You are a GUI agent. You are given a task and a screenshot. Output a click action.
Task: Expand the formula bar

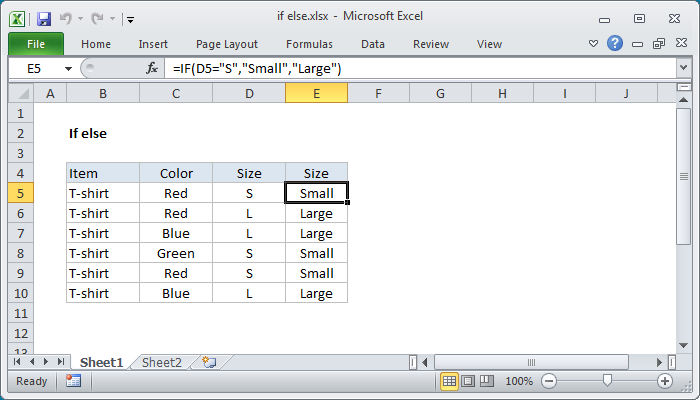coord(683,68)
